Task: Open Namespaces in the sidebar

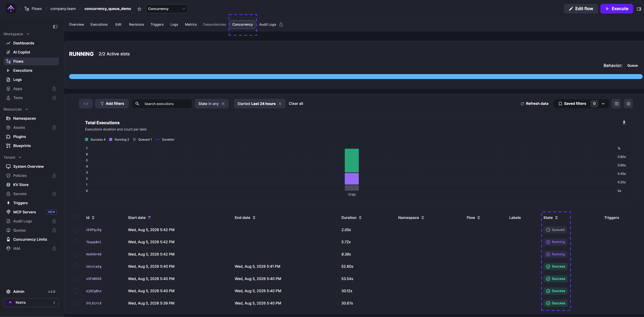Action: pos(31,118)
